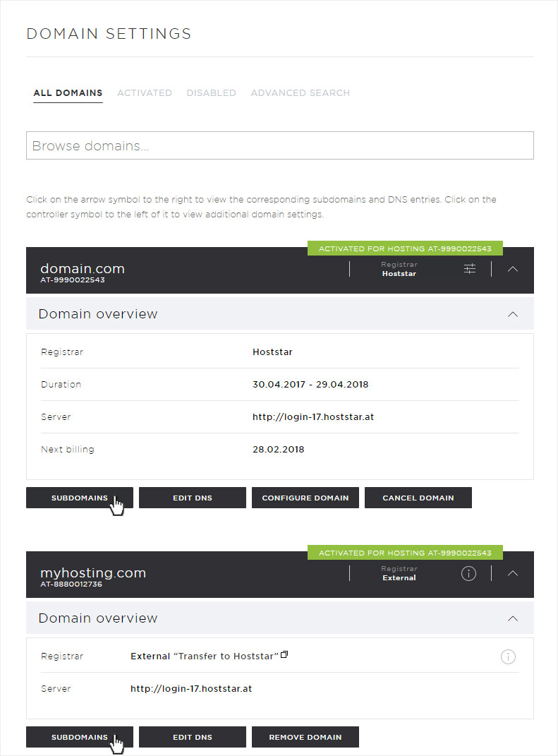
Task: Collapse myhosting.com Domain overview section
Action: pos(513,618)
